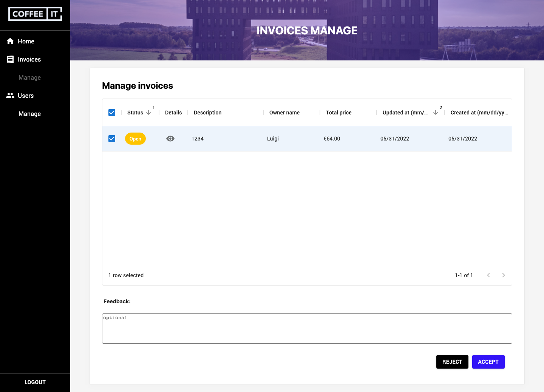Click the Manage invoices heading
The image size is (544, 392).
point(138,86)
